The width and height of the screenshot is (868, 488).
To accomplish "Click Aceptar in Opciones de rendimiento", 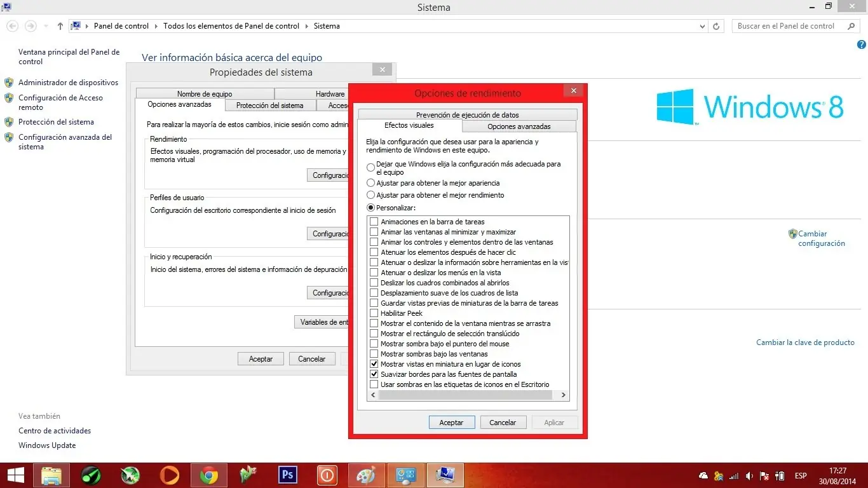I will coord(451,422).
